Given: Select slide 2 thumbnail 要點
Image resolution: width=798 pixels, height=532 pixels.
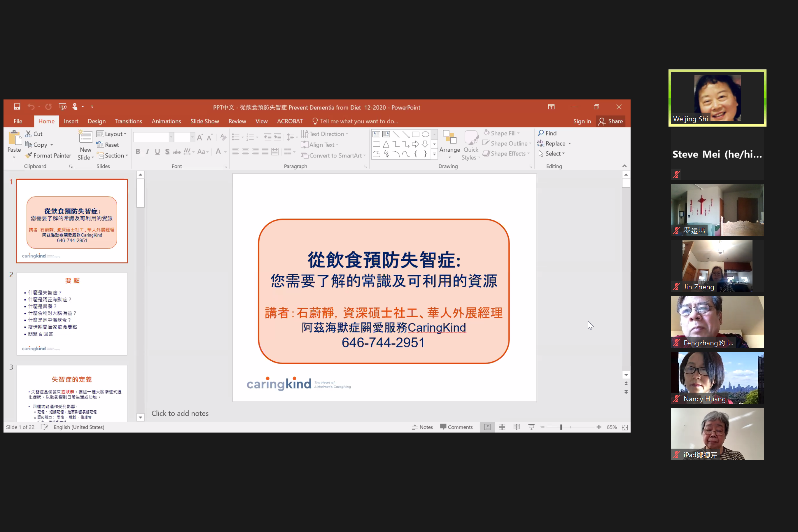Looking at the screenshot, I should (72, 314).
